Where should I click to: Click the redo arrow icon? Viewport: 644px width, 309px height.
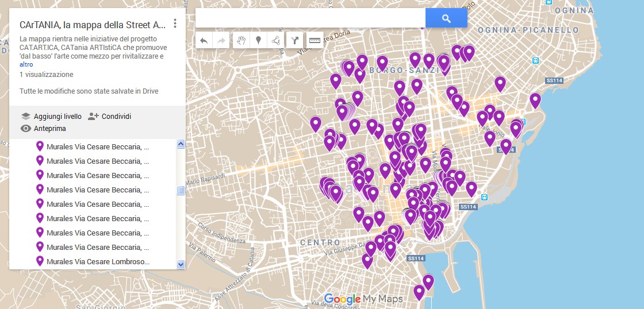pyautogui.click(x=221, y=40)
